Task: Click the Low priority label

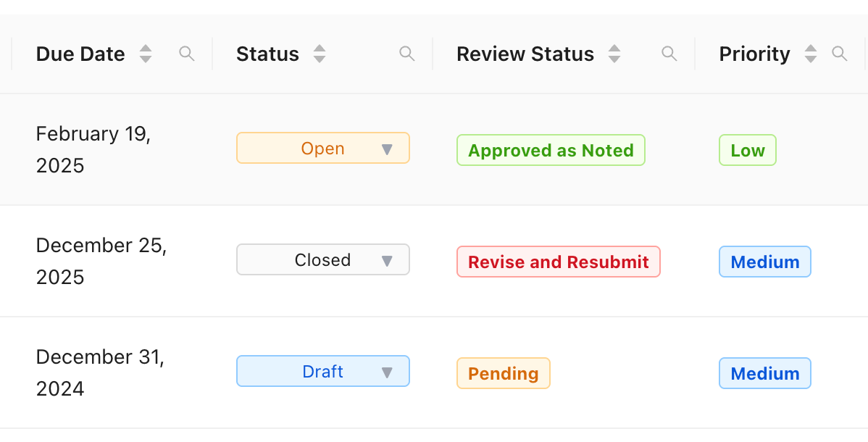Action: [x=747, y=150]
